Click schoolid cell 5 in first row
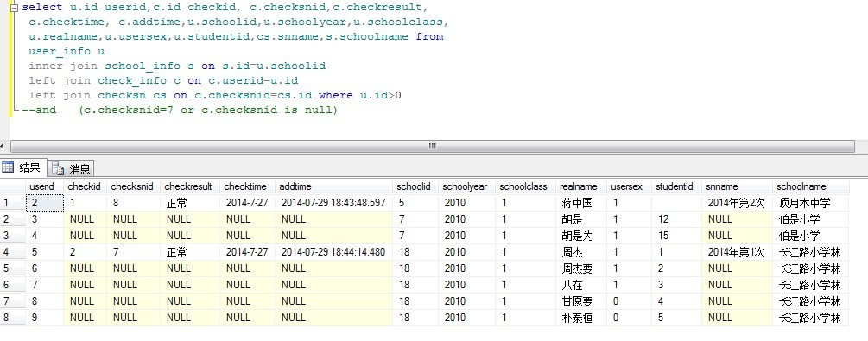 coord(415,203)
